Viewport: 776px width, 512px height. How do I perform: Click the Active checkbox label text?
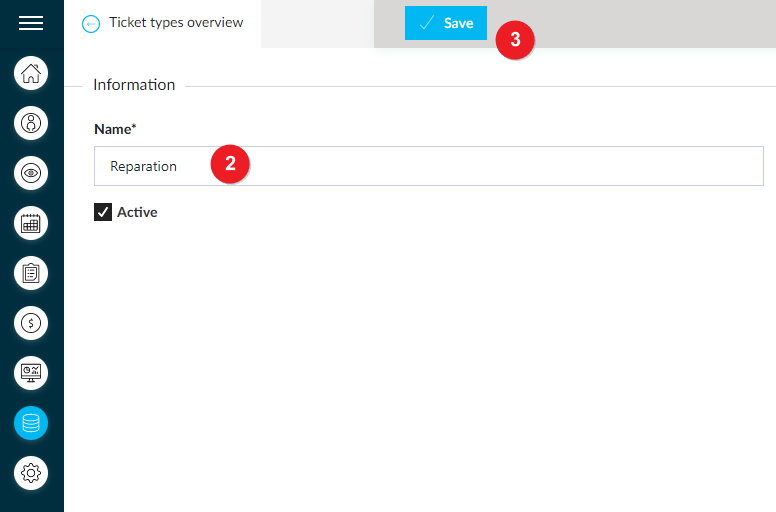click(137, 212)
